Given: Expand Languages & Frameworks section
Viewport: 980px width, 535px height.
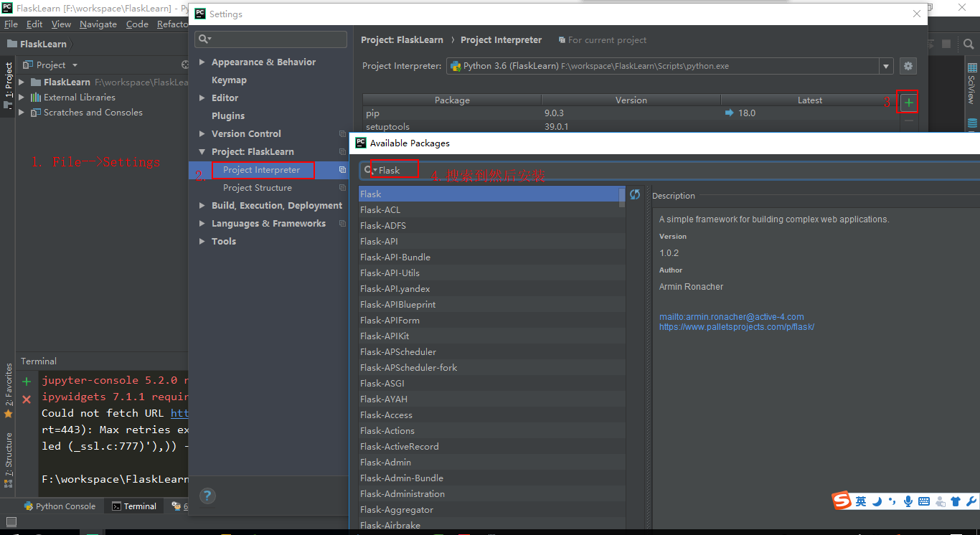Looking at the screenshot, I should point(202,224).
